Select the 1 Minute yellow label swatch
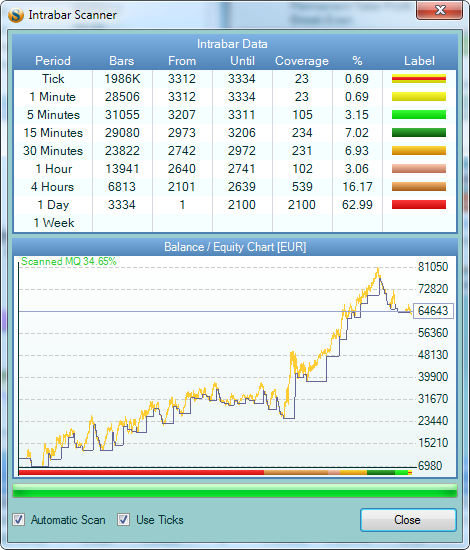The image size is (470, 550). coord(419,96)
